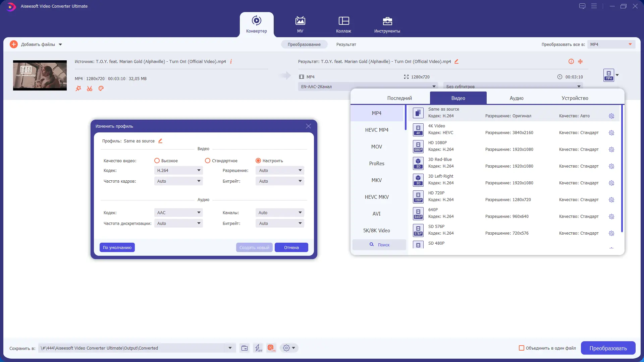Open the enhance video palette icon
Viewport: 644px width, 362px height.
[x=101, y=88]
